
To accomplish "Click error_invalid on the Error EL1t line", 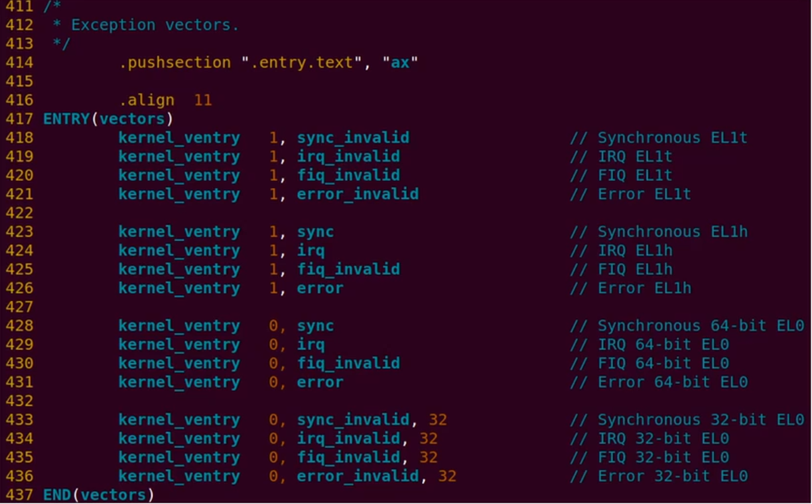I will [358, 194].
